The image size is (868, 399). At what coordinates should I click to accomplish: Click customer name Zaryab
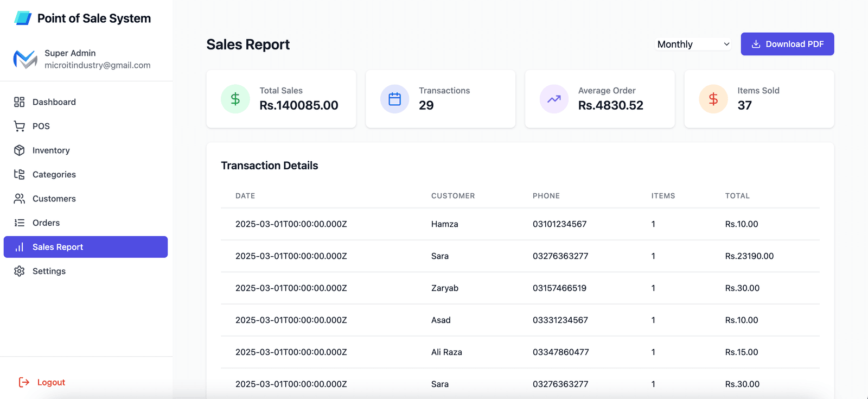445,288
